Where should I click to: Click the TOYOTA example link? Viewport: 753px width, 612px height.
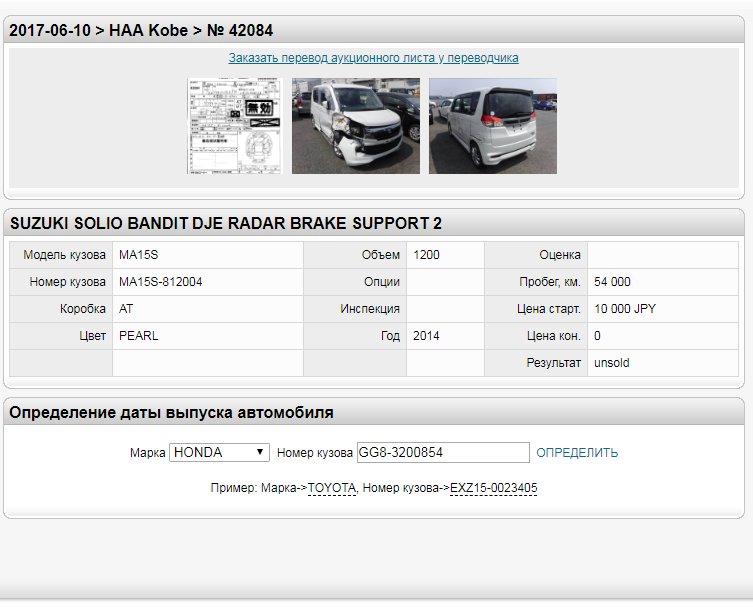pyautogui.click(x=332, y=488)
